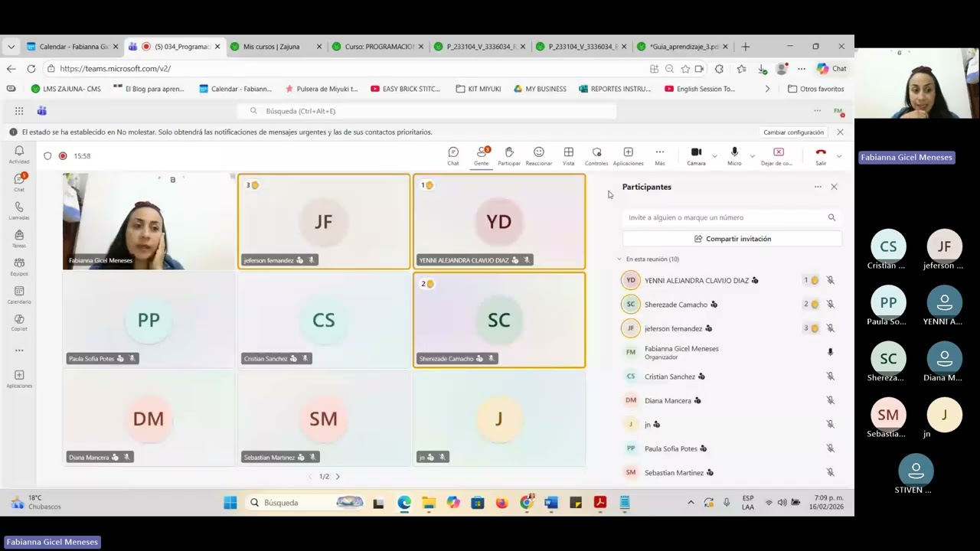Image resolution: width=980 pixels, height=551 pixels.
Task: Open File Explorer from the taskbar
Action: pyautogui.click(x=429, y=503)
